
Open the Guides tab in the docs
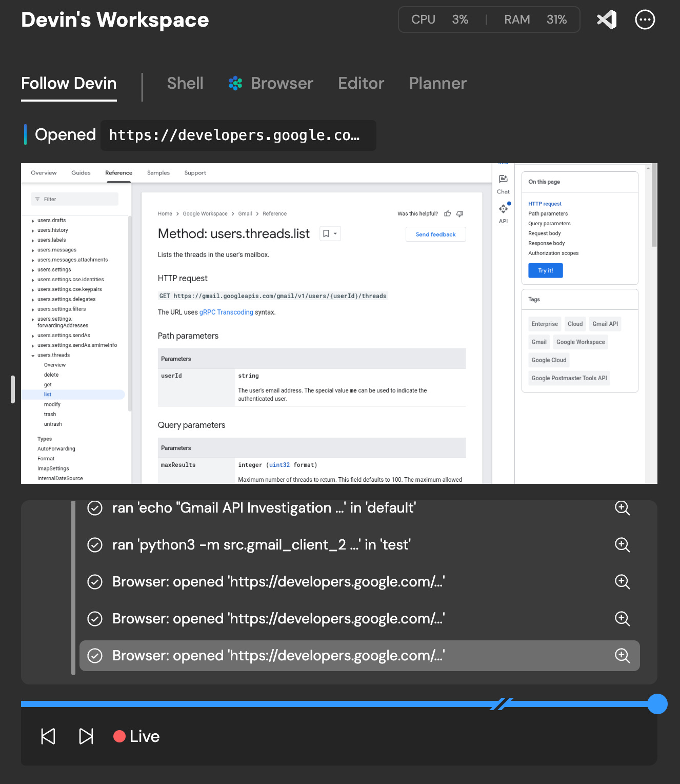81,173
